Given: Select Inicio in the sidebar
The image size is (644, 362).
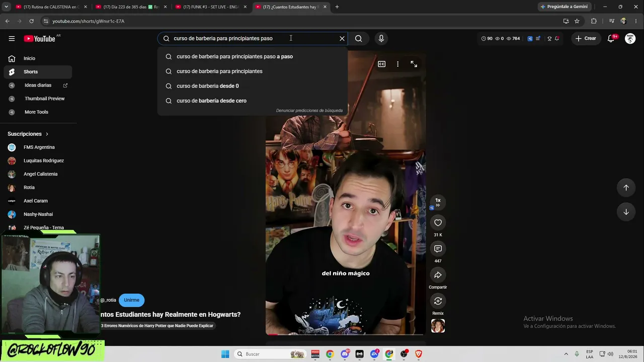Looking at the screenshot, I should [38, 58].
